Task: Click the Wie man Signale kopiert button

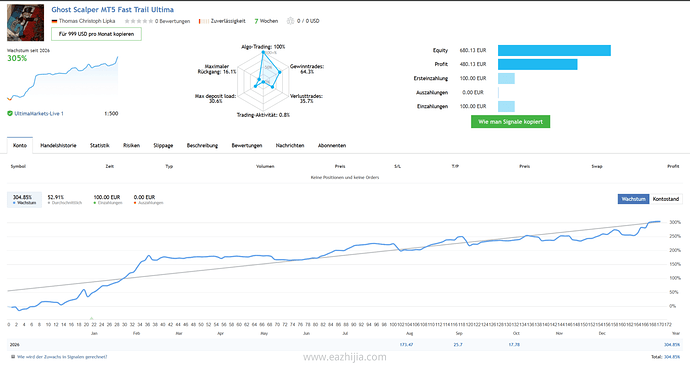Action: [x=510, y=122]
